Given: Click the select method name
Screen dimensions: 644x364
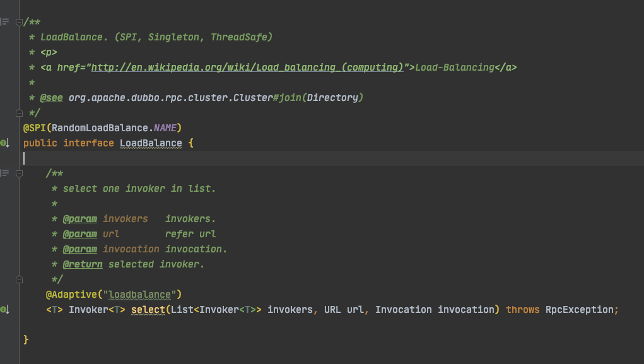Looking at the screenshot, I should (x=148, y=309).
